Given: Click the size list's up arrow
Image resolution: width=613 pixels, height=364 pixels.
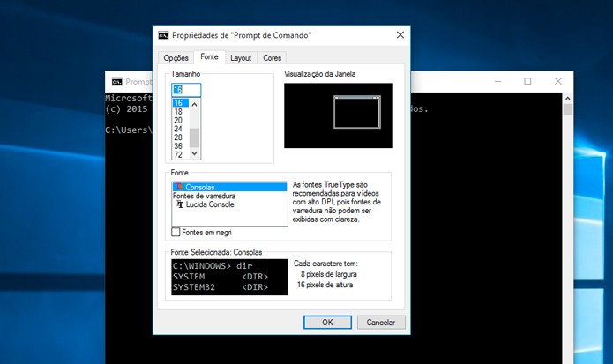Looking at the screenshot, I should (194, 104).
